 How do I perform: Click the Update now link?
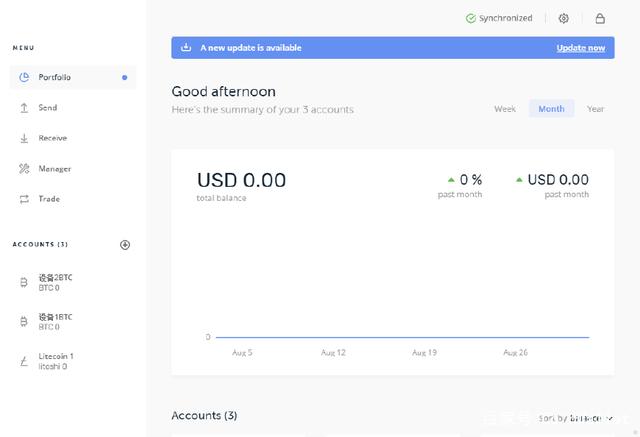(x=580, y=48)
